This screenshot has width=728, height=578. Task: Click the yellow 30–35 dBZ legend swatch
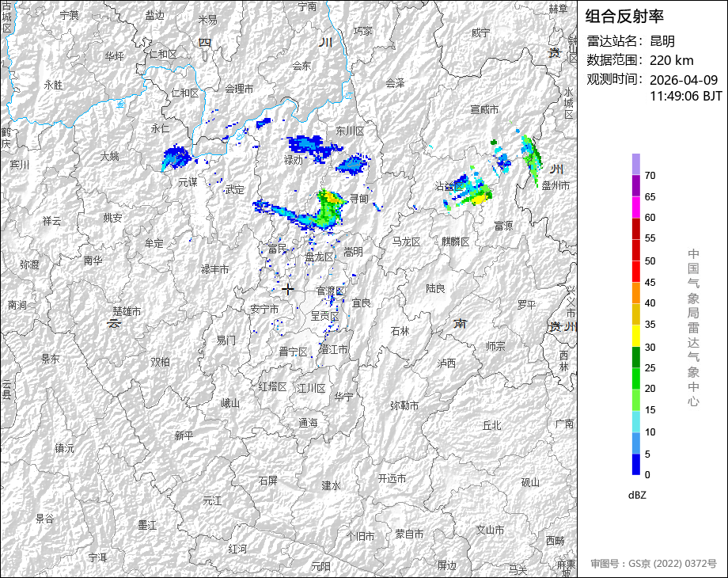point(636,336)
